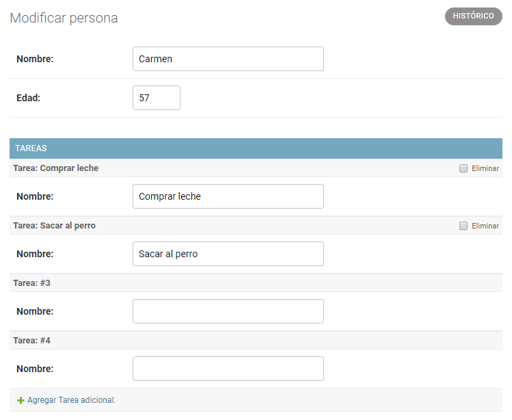Image resolution: width=512 pixels, height=420 pixels.
Task: Click the Nombre label above the Edad row
Action: coord(35,59)
